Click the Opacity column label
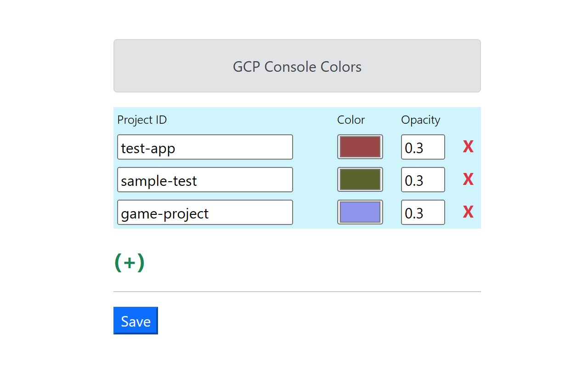The height and width of the screenshot is (368, 588). 420,120
